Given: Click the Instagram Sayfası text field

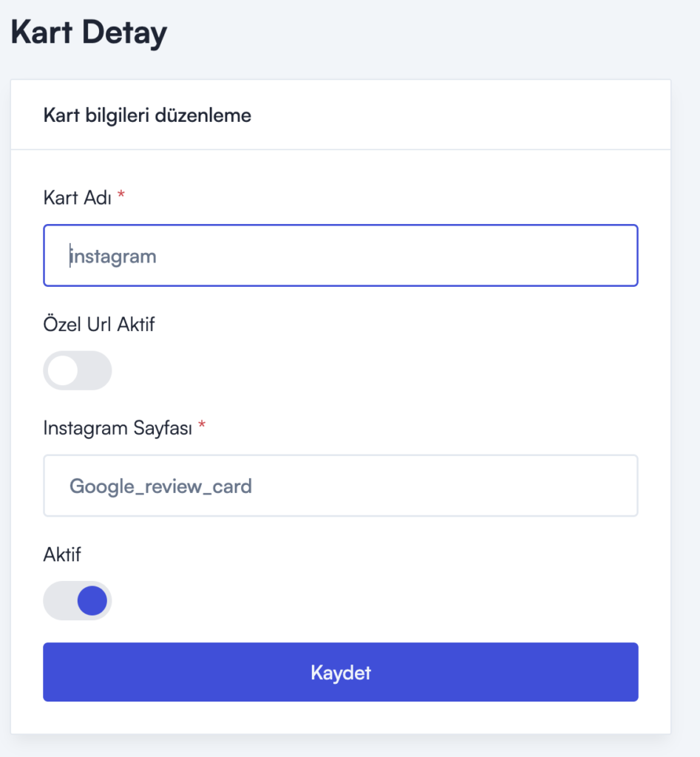Looking at the screenshot, I should tap(340, 486).
